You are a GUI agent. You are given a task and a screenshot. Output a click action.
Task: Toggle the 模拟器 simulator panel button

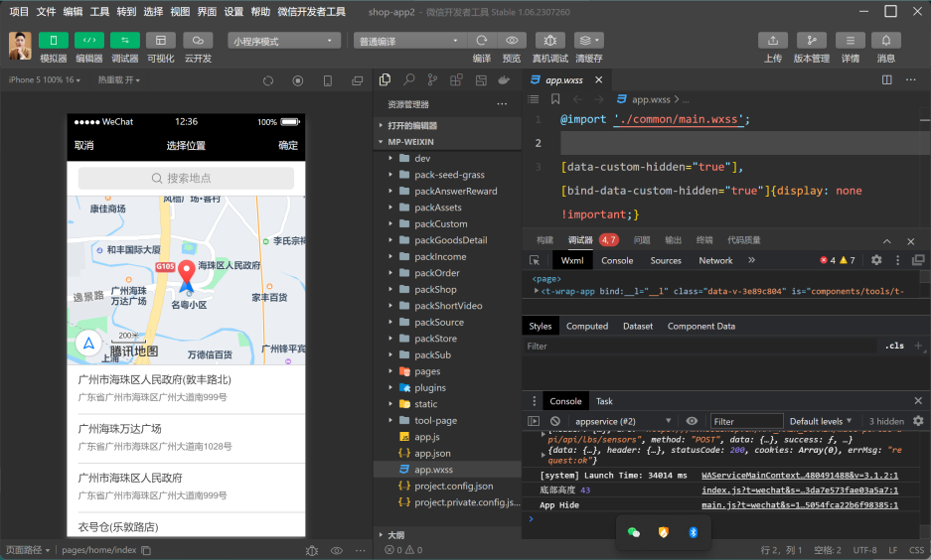pyautogui.click(x=54, y=41)
